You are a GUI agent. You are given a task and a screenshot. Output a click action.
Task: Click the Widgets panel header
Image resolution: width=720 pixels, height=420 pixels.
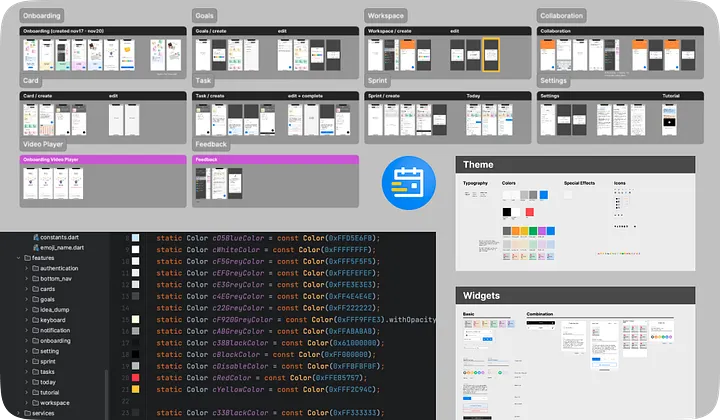pyautogui.click(x=575, y=296)
